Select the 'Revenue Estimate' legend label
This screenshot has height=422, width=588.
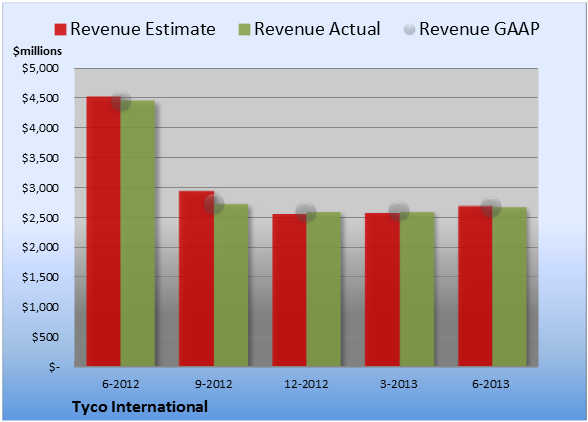[x=143, y=29]
